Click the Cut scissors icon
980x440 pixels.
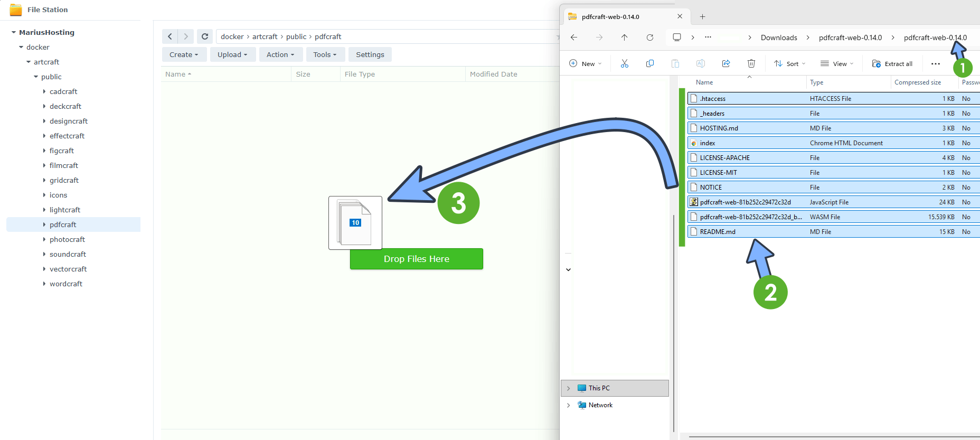625,63
